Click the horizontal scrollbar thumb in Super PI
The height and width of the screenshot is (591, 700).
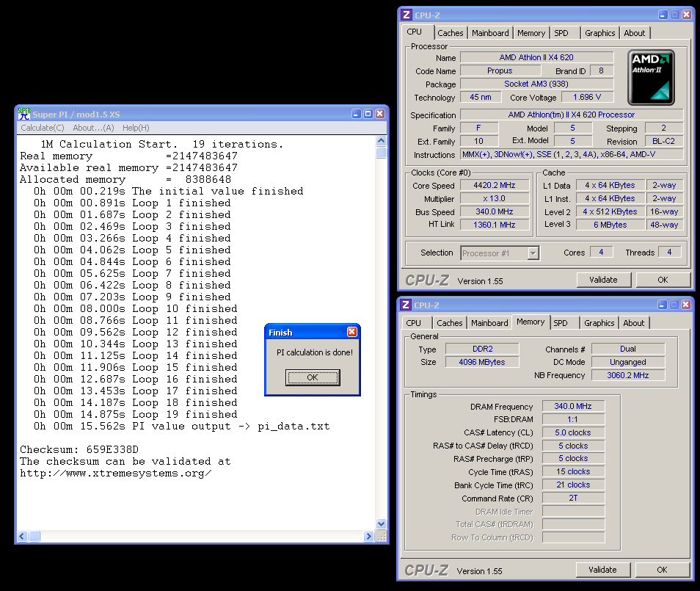click(x=34, y=537)
